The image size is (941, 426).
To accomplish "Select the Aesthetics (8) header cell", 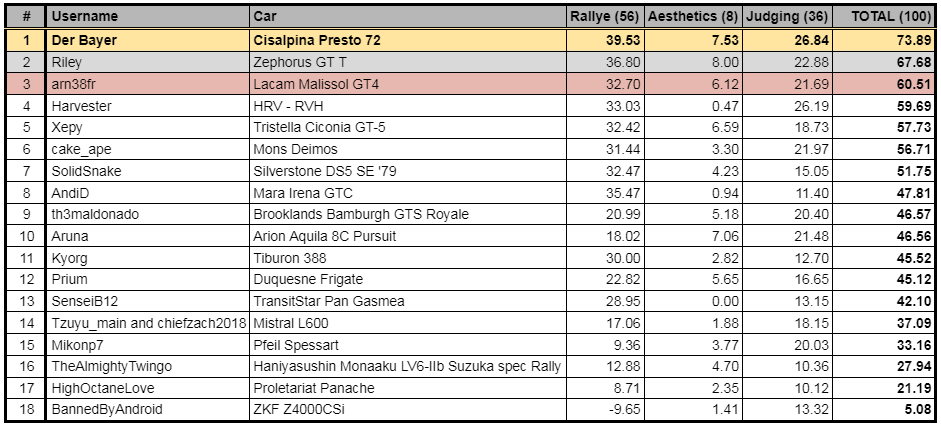I will coord(692,17).
